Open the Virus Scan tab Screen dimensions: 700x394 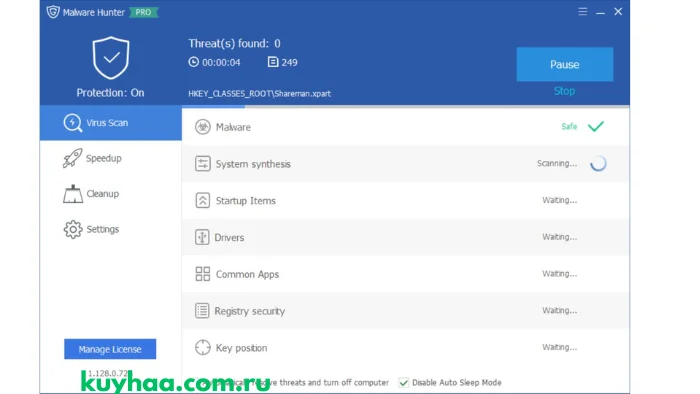(x=111, y=123)
